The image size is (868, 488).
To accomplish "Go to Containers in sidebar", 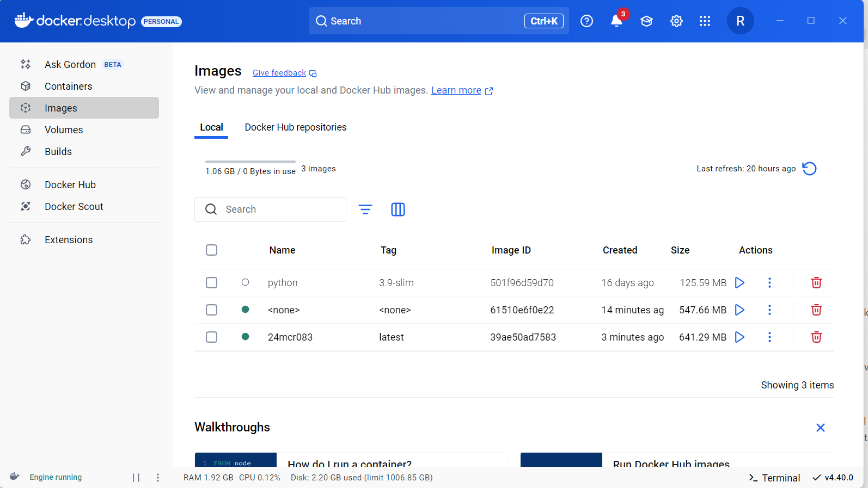I will tap(84, 86).
